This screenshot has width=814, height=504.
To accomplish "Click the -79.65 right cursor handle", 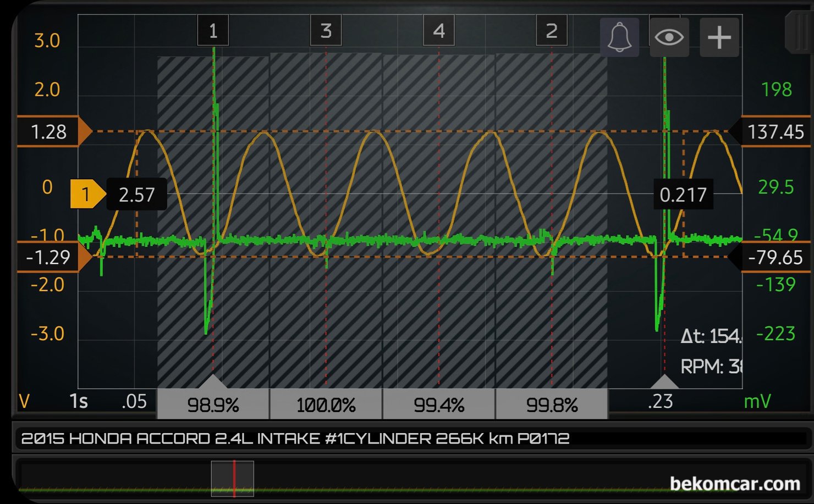I will [774, 257].
